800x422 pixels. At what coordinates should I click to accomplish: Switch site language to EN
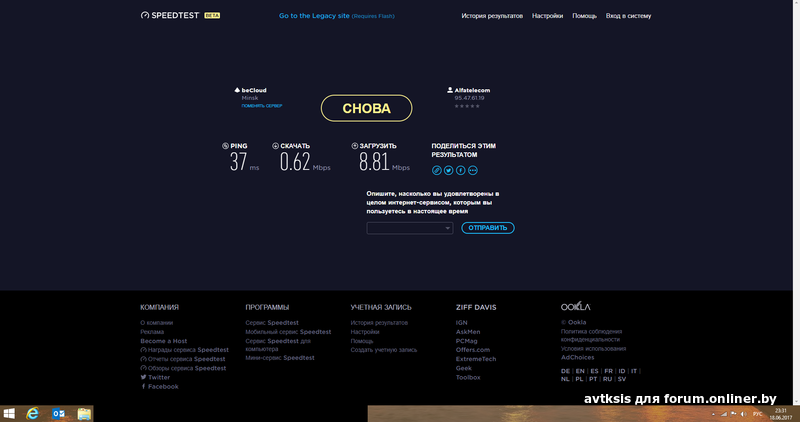(580, 371)
